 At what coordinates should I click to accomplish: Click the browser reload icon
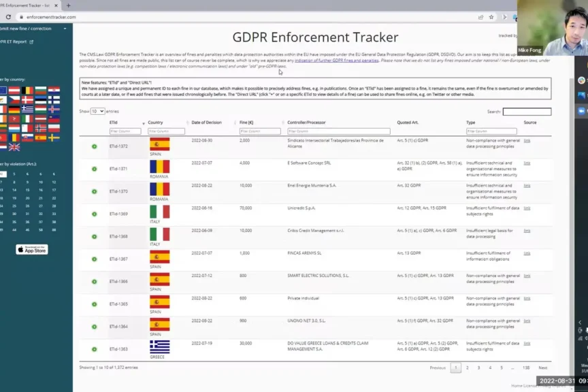[8, 17]
